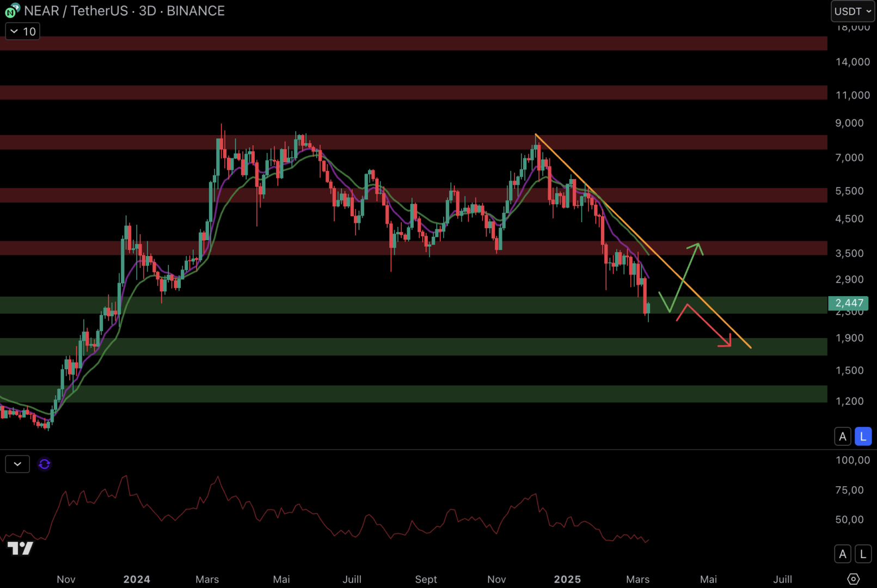Click the Mai label after 2024
Viewport: 877px width, 588px height.
click(281, 579)
